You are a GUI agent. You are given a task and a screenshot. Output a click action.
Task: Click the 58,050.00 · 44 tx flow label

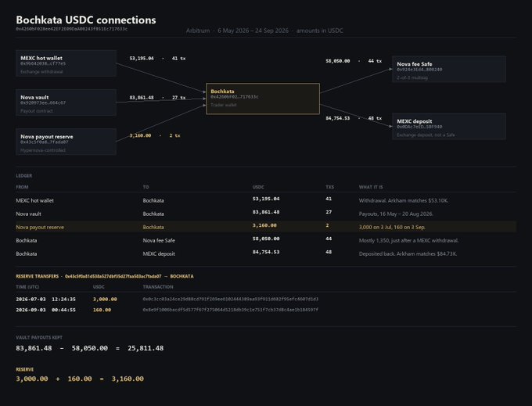pos(354,61)
